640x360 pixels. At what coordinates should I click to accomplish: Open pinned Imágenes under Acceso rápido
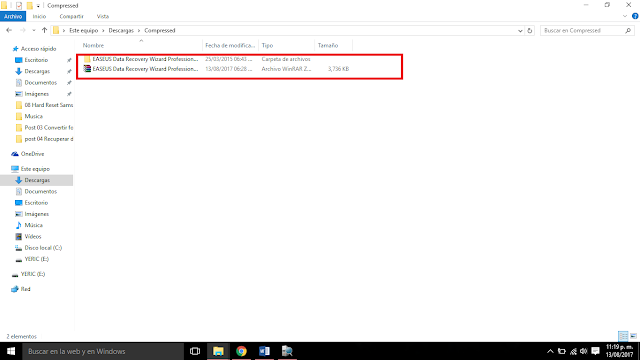point(36,94)
